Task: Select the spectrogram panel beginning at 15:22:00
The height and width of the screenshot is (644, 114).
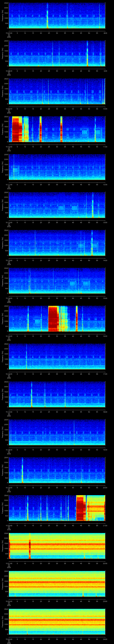Action: click(57, 584)
